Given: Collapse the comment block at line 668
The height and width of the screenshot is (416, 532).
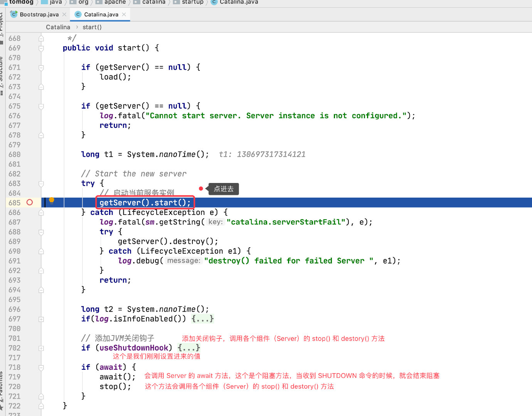Looking at the screenshot, I should 41,39.
